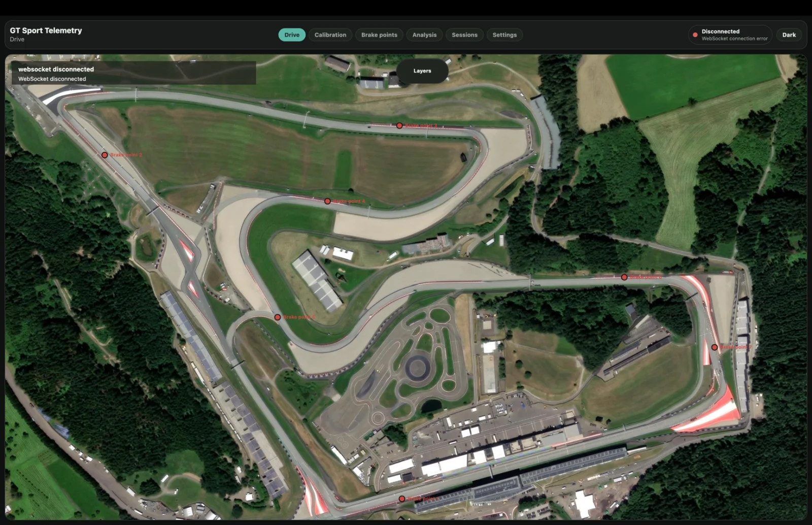Image resolution: width=812 pixels, height=525 pixels.
Task: Open the Brake points tab
Action: [x=379, y=35]
